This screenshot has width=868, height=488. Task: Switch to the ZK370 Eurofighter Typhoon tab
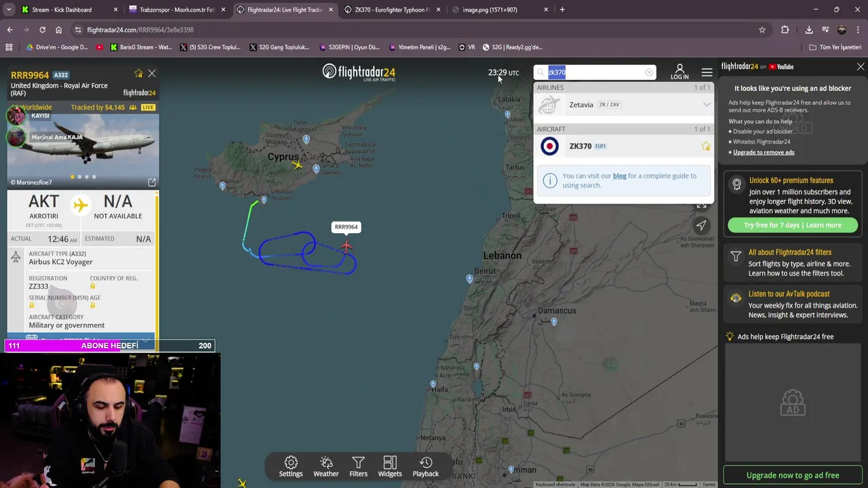click(391, 9)
